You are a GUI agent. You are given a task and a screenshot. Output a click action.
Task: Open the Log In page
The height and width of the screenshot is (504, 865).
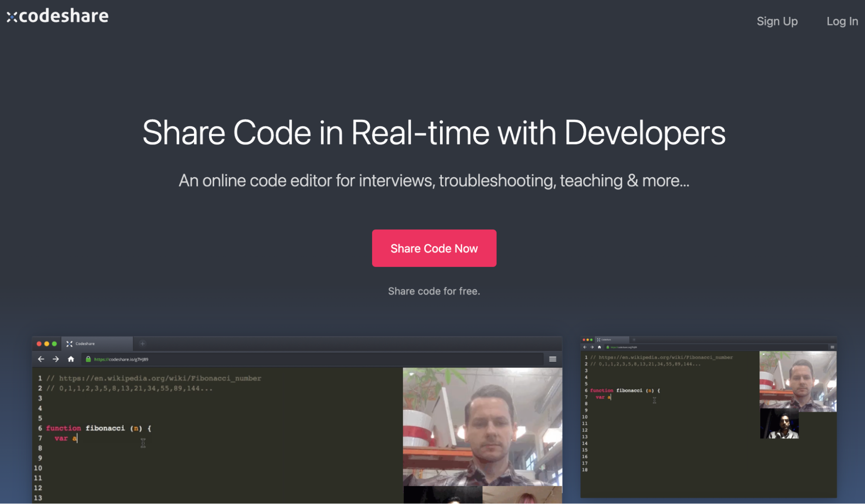pos(842,21)
